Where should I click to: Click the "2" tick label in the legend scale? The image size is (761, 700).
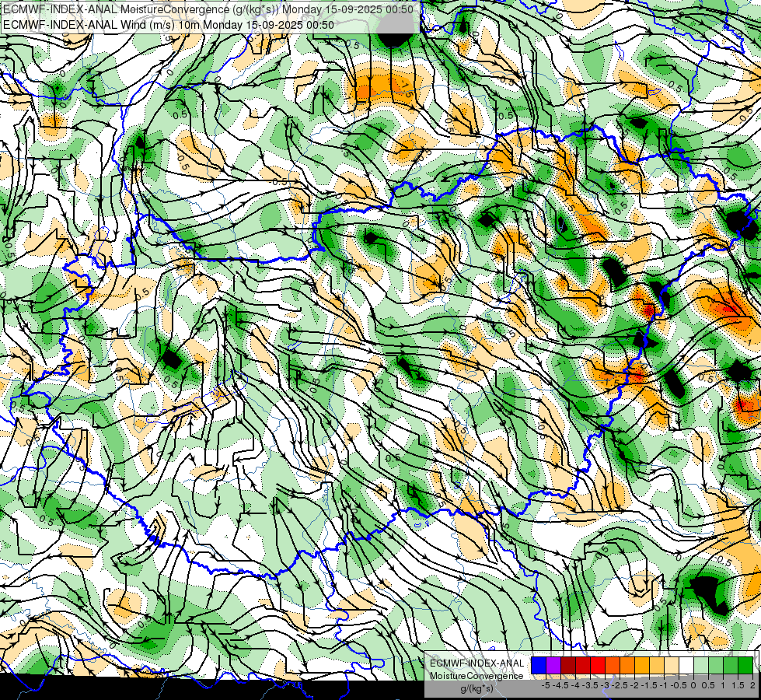click(752, 685)
